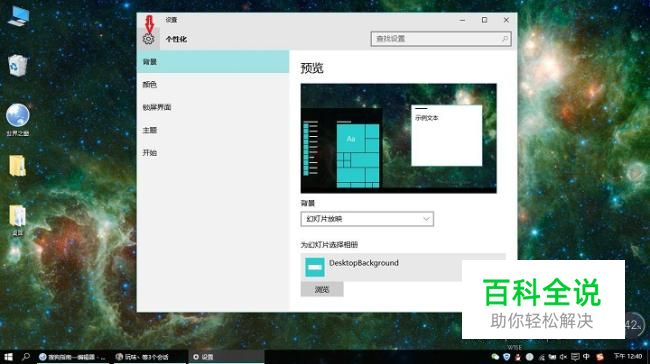Screen dimensions: 650x364
Task: Minimize the 设置 window
Action: pos(462,20)
